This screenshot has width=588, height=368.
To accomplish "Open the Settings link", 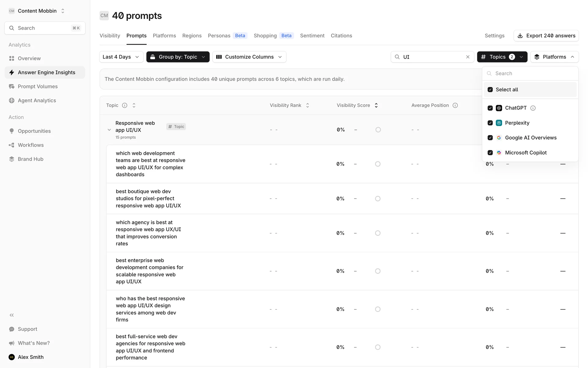I will coord(494,36).
